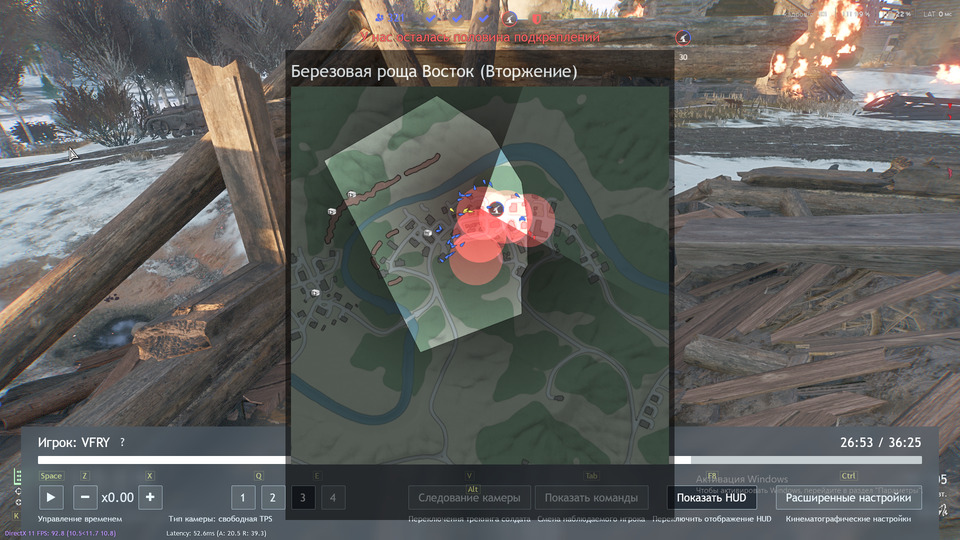Click the red shield icon in top HUD
Viewport: 960px width, 540px height.
[x=536, y=18]
